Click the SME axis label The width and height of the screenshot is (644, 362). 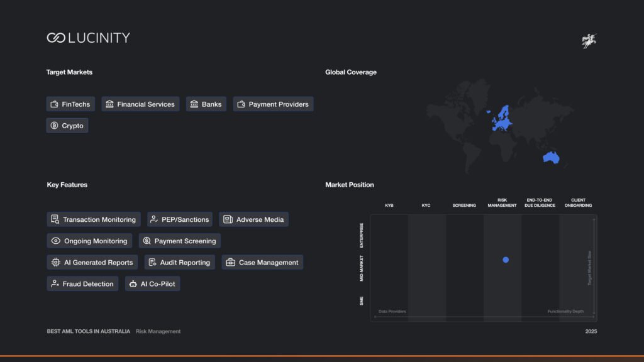click(x=362, y=301)
